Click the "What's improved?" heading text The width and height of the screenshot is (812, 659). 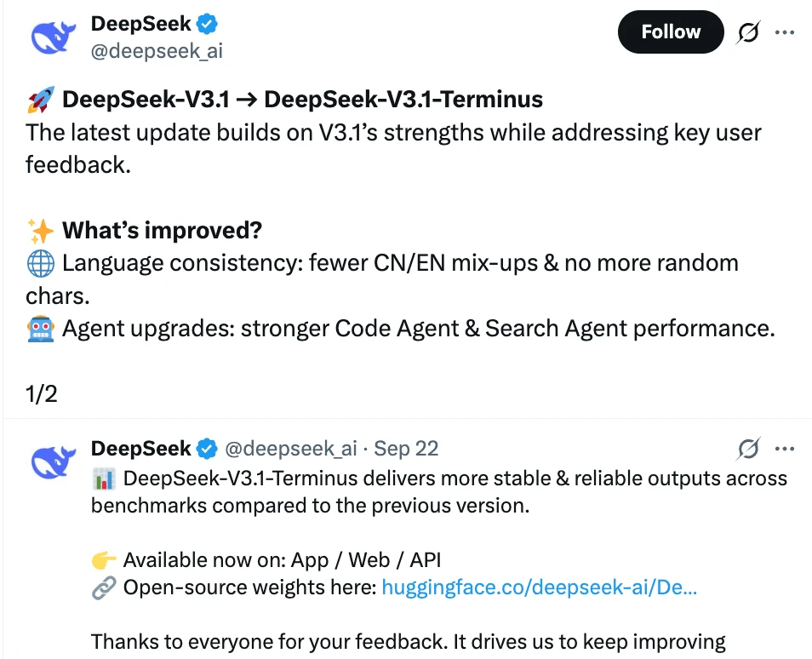(162, 231)
